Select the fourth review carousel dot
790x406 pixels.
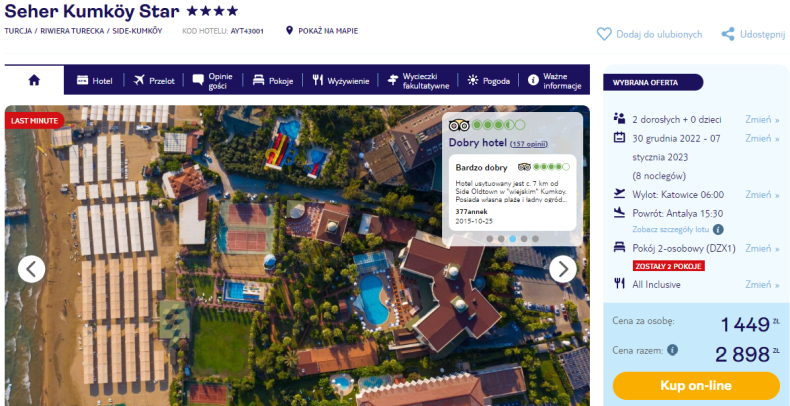coord(524,239)
